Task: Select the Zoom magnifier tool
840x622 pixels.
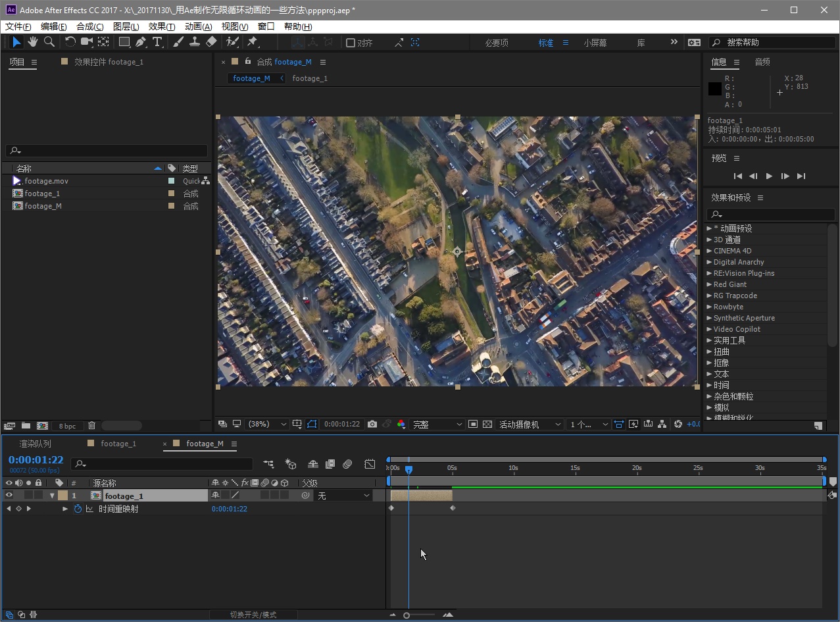Action: click(49, 42)
